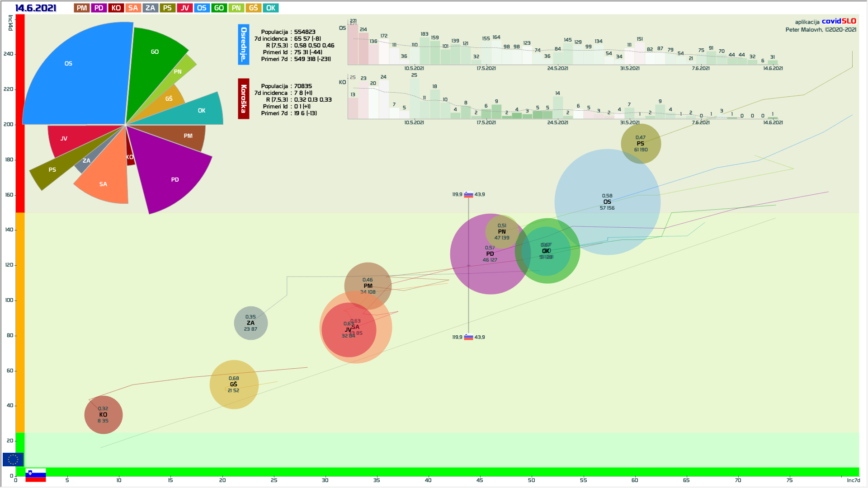Open the Koroška region label tab
The width and height of the screenshot is (868, 488).
pyautogui.click(x=244, y=99)
